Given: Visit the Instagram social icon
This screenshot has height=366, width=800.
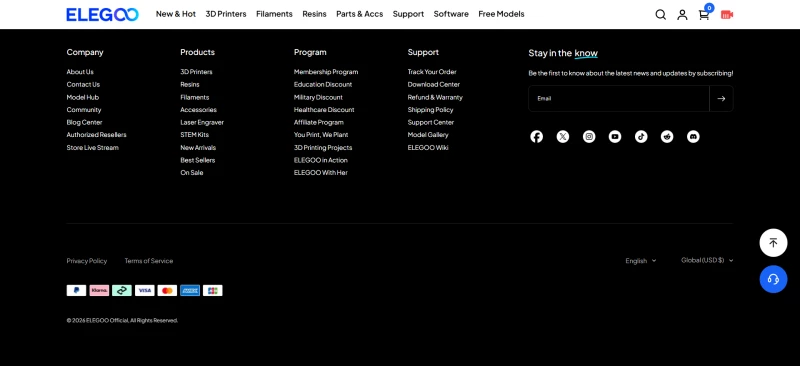Looking at the screenshot, I should [x=589, y=136].
